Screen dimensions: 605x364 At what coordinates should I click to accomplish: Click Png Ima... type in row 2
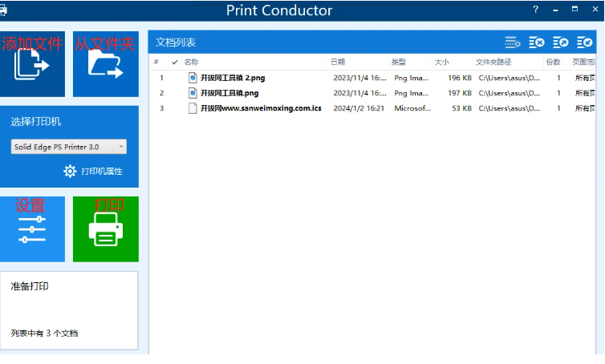click(412, 93)
